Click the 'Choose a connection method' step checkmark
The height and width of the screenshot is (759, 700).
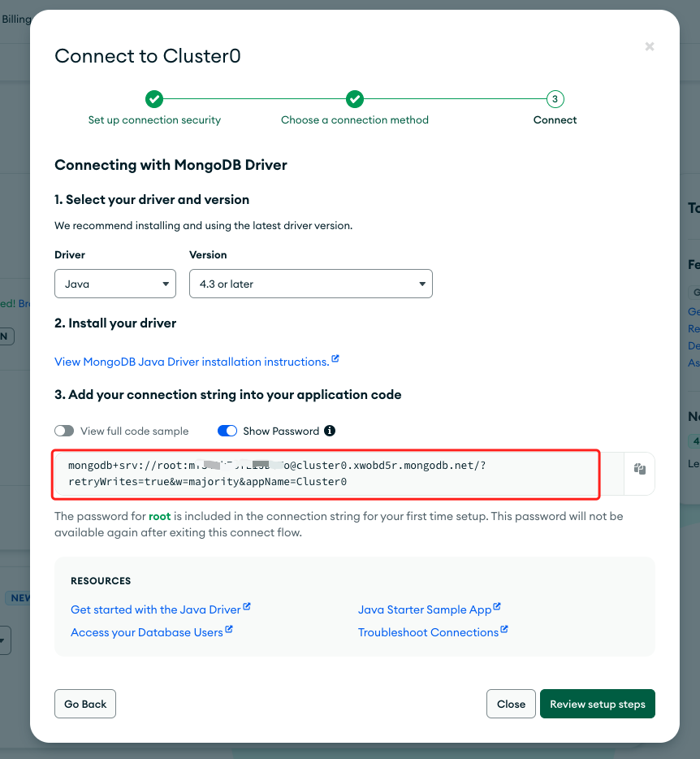coord(355,99)
